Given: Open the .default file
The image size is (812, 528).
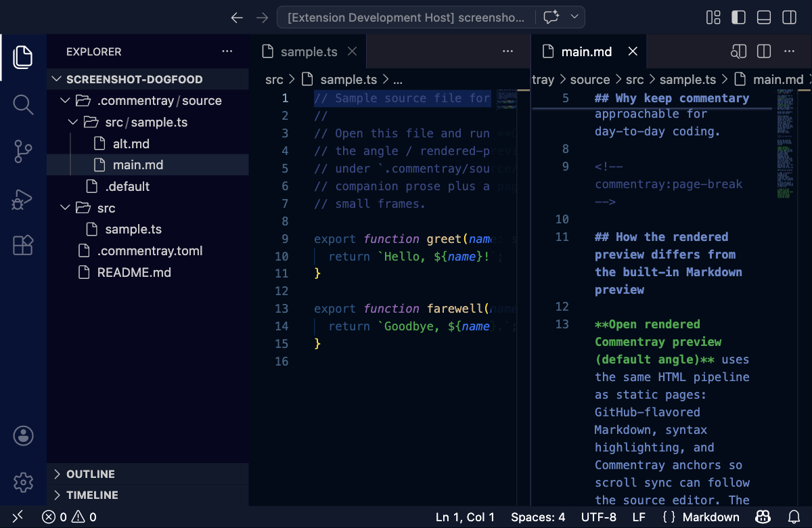Looking at the screenshot, I should coord(148,186).
